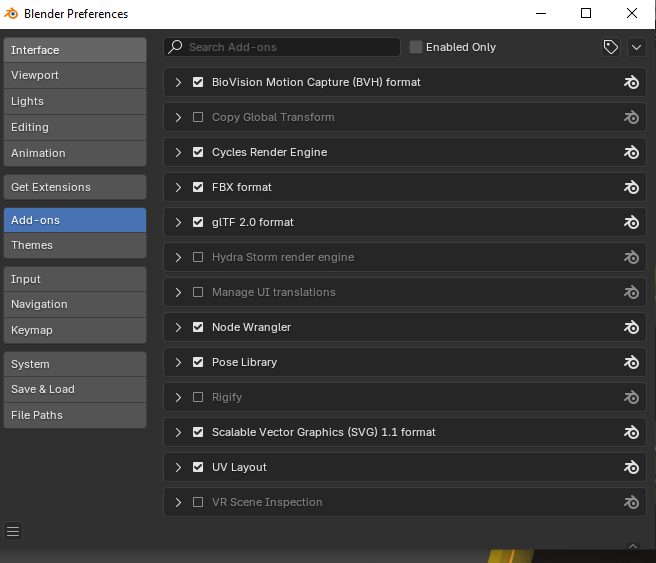Click the Blender icon on Pose Library row
656x563 pixels.
tap(631, 362)
